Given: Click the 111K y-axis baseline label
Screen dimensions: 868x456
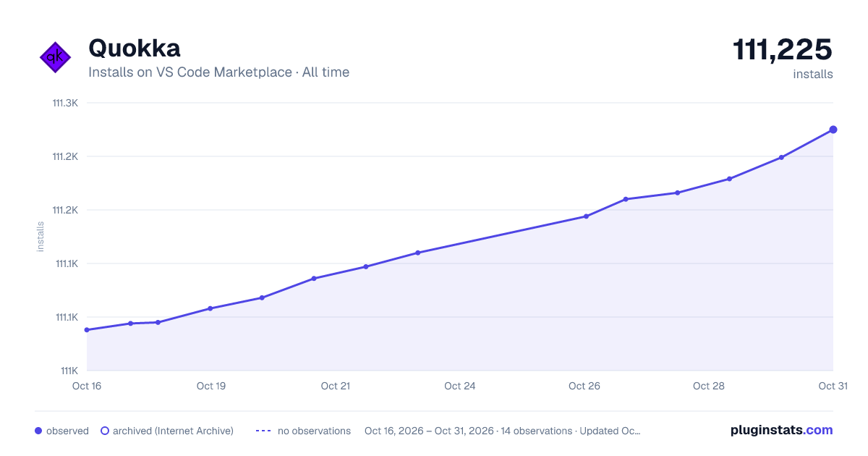Looking at the screenshot, I should click(x=68, y=371).
